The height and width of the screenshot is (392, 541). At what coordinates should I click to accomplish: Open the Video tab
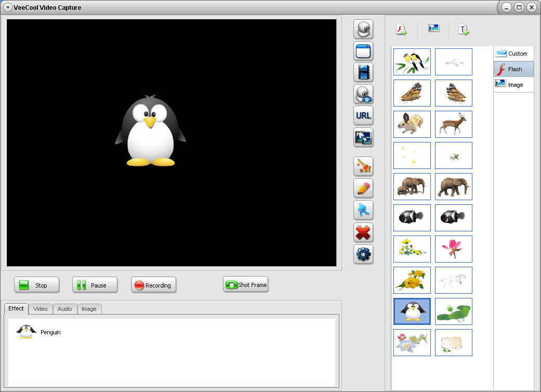pos(41,309)
